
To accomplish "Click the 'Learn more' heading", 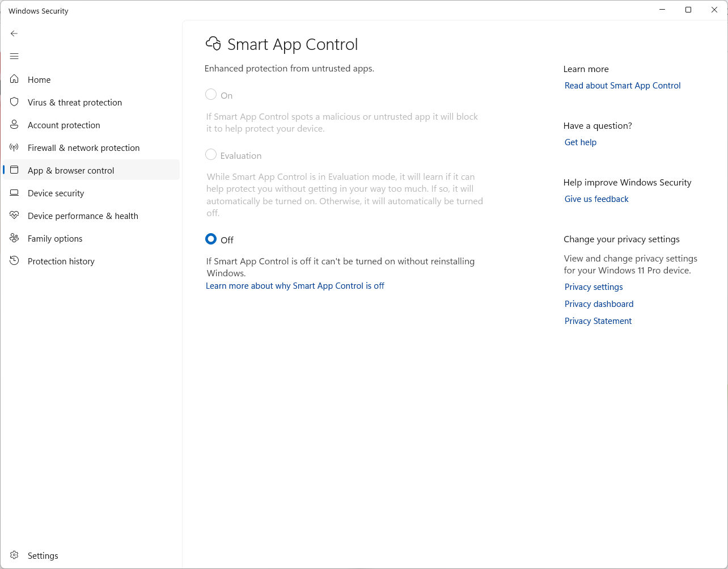I will pyautogui.click(x=586, y=69).
